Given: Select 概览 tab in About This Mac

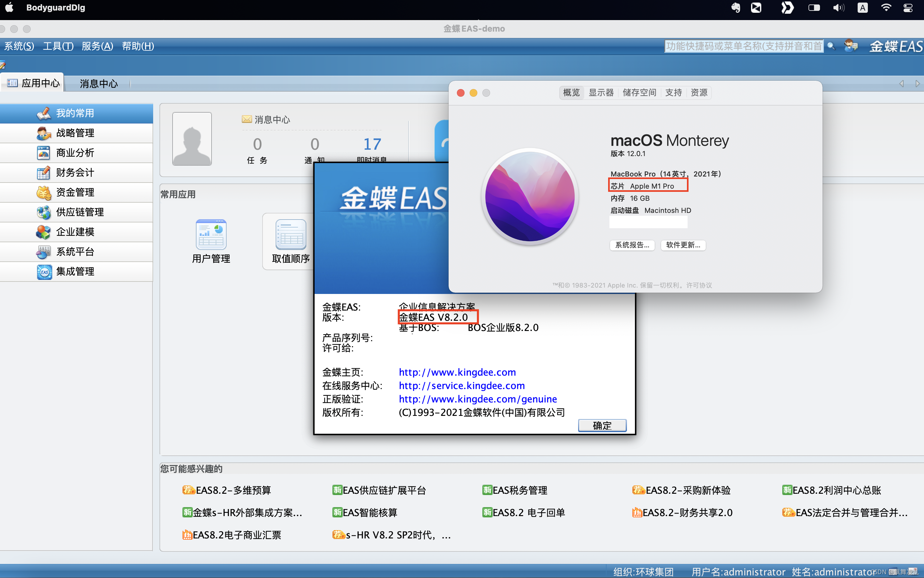Looking at the screenshot, I should [x=571, y=93].
